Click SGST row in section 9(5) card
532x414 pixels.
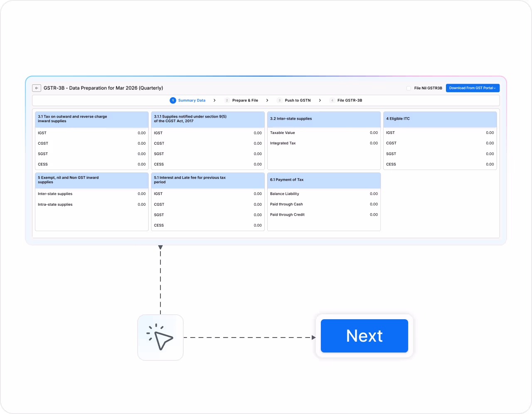(208, 154)
